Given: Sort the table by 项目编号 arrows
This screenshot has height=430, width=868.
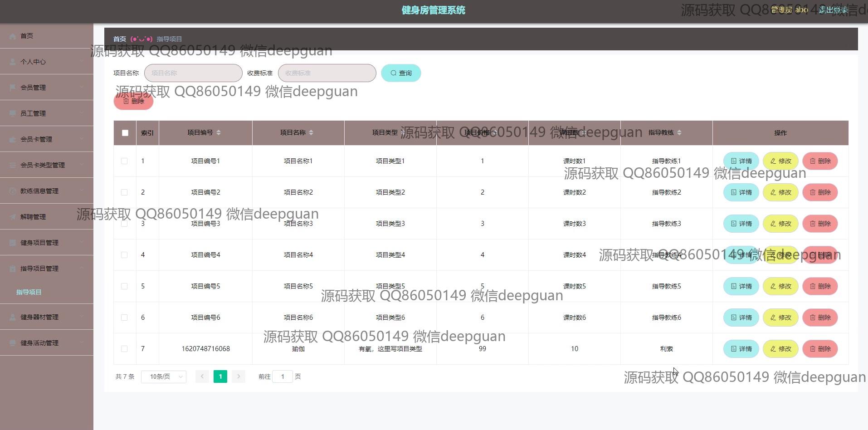Looking at the screenshot, I should pyautogui.click(x=219, y=133).
